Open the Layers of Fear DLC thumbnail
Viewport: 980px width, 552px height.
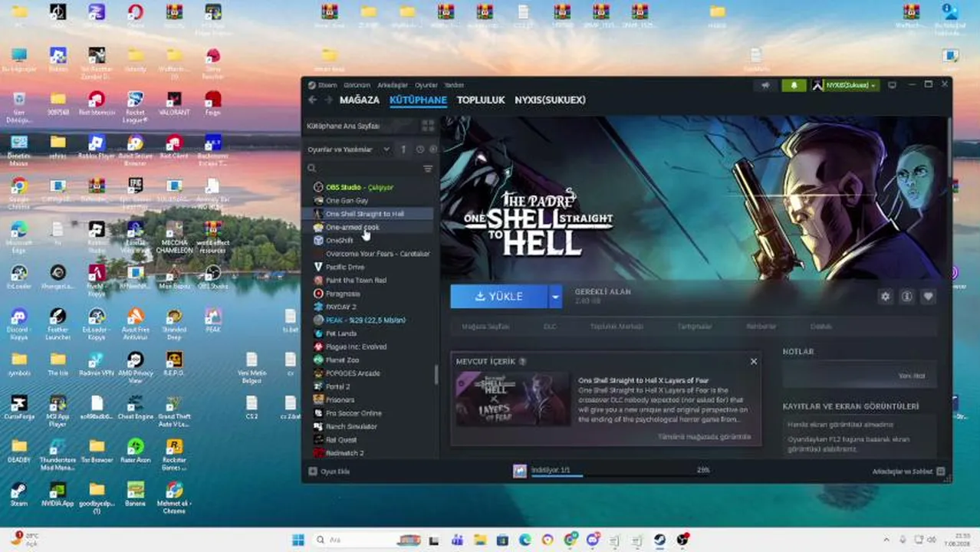tap(513, 399)
